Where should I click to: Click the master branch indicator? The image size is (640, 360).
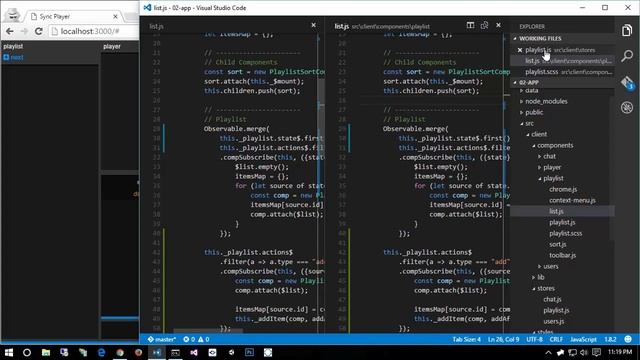point(162,339)
